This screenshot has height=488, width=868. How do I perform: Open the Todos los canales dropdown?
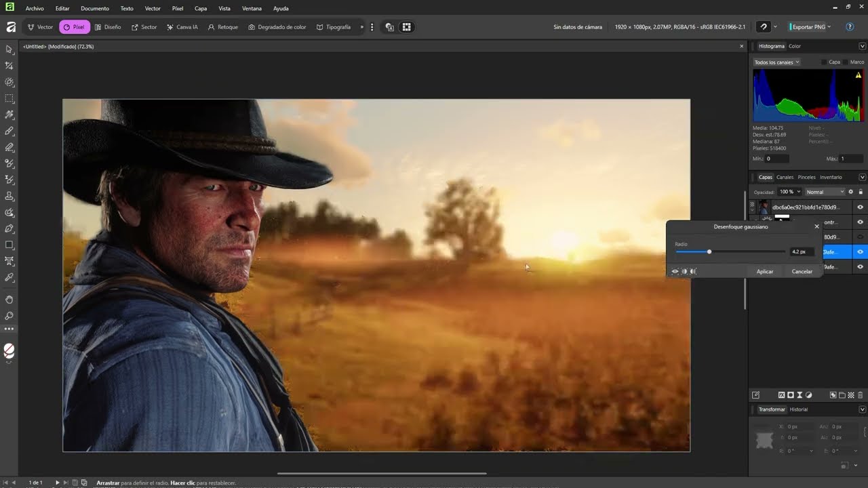(777, 62)
